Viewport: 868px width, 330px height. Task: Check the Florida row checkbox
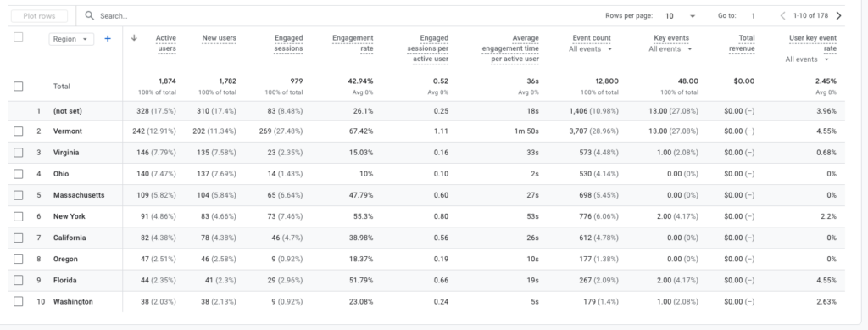19,280
